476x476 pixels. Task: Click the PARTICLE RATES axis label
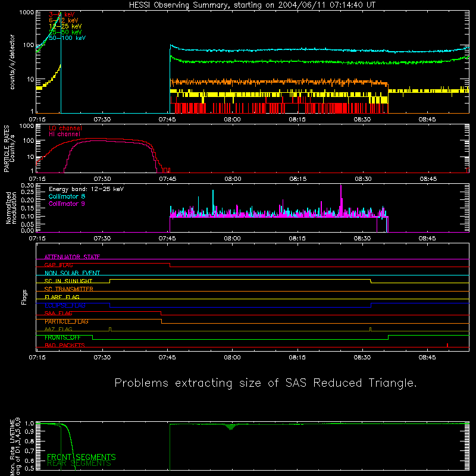point(9,149)
